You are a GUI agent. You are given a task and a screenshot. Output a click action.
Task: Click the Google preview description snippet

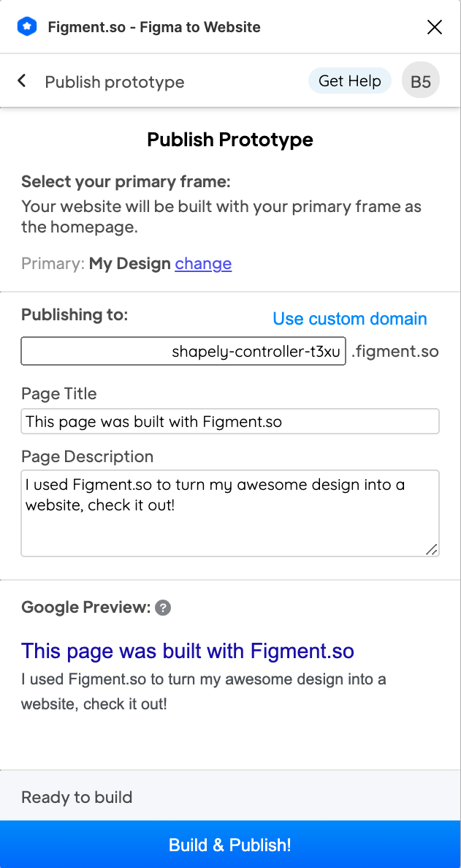(203, 692)
